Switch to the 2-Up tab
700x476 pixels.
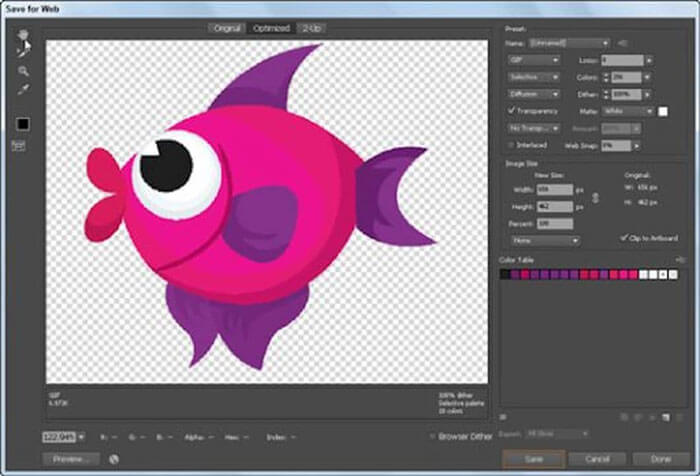[309, 28]
